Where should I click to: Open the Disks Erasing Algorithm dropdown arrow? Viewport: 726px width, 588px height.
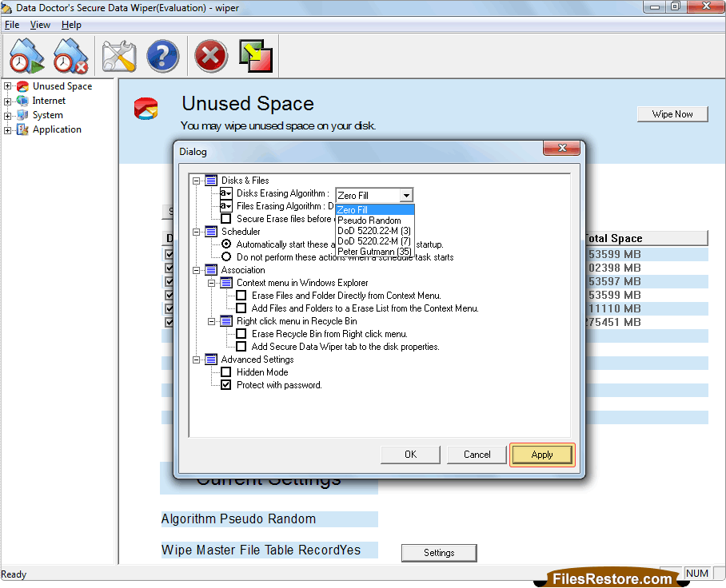pos(406,195)
